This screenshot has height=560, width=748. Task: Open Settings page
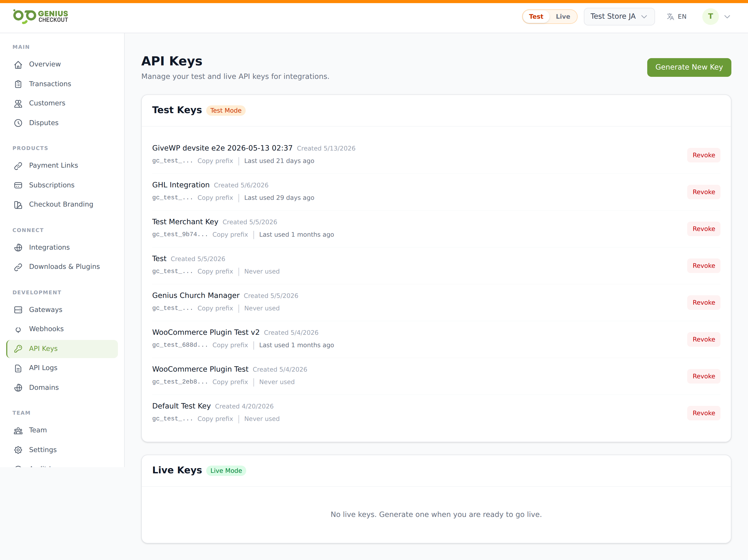[62, 450]
